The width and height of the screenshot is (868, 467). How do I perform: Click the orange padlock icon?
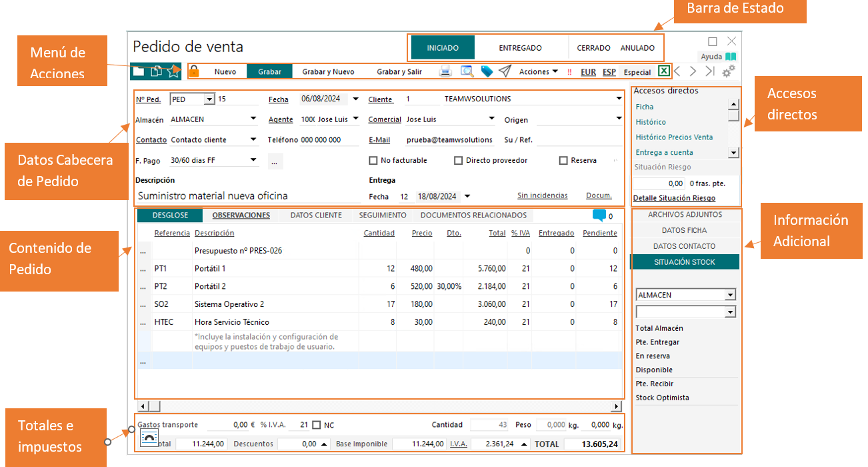click(x=194, y=71)
